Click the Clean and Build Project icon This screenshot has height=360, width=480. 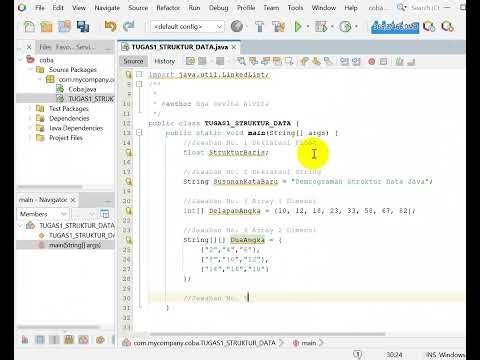pyautogui.click(x=278, y=26)
